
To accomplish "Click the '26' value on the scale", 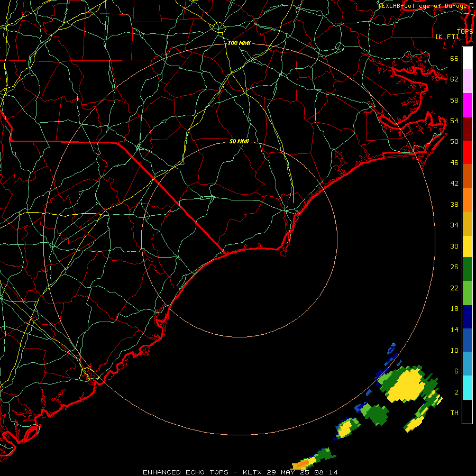I will (454, 267).
